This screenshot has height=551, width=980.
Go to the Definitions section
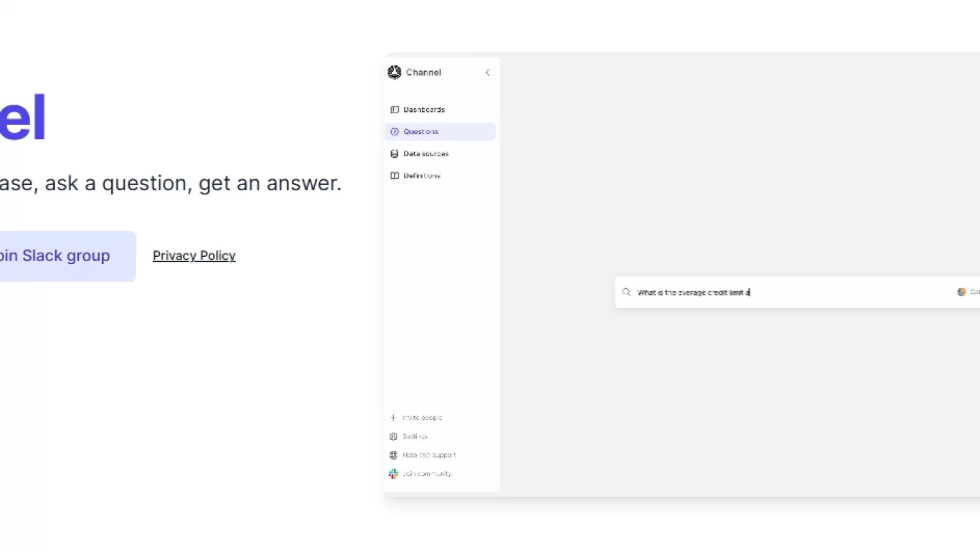click(x=422, y=176)
